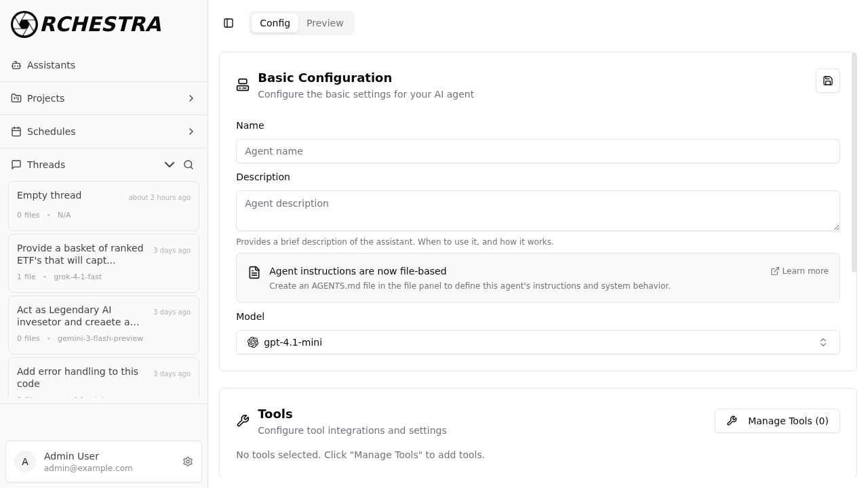Image resolution: width=868 pixels, height=488 pixels.
Task: Click the 'about 2 hours ago' timestamp
Action: pos(159,197)
